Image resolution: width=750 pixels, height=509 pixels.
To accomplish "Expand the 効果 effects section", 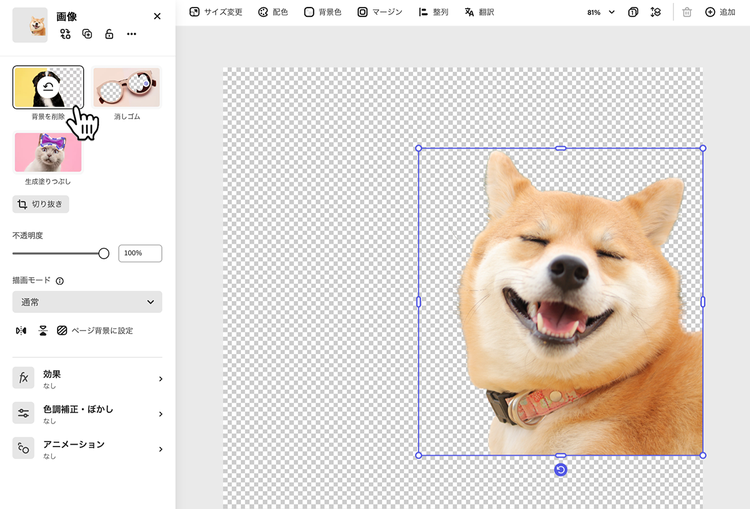I will coord(87,378).
